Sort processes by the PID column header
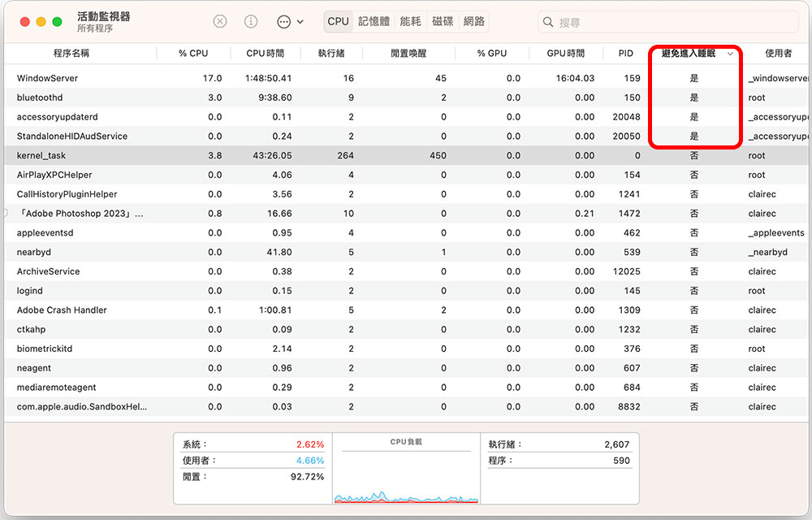Viewport: 812px width, 520px height. click(x=625, y=54)
